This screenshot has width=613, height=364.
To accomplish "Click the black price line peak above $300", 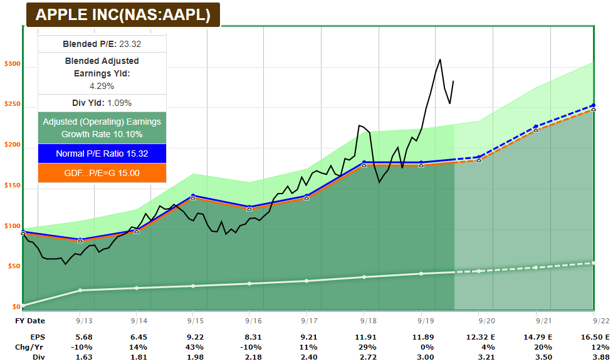I will point(440,60).
